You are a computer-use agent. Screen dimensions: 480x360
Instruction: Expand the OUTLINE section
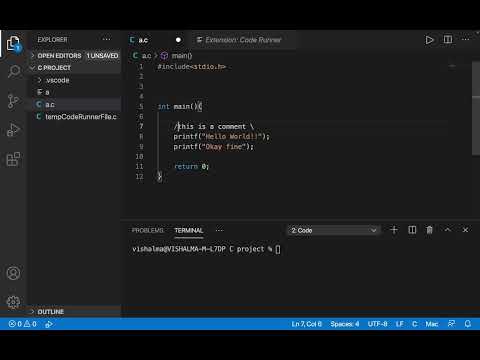point(75,312)
